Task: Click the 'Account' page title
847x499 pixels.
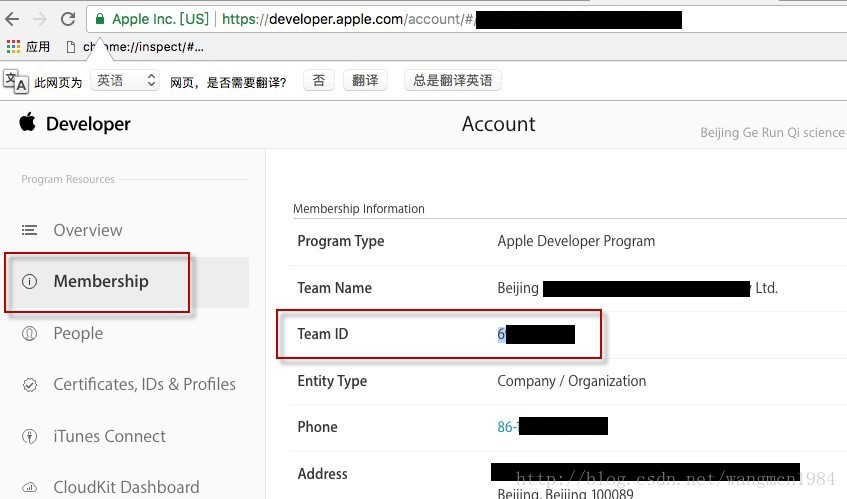Action: [x=499, y=124]
